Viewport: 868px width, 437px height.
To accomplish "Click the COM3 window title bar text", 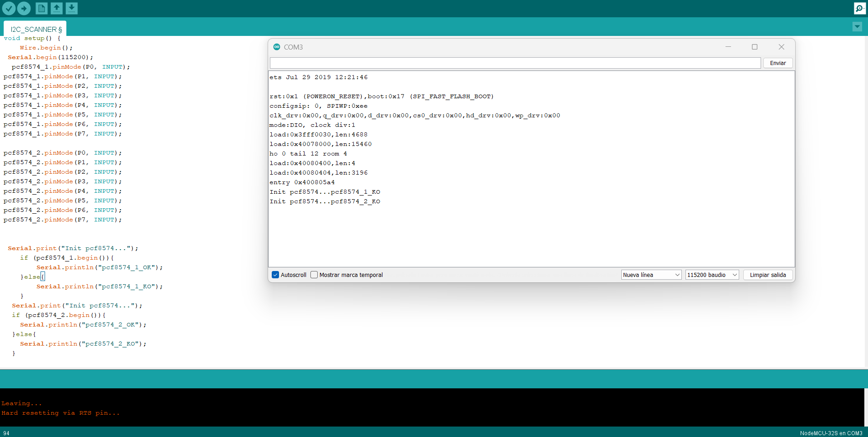I will coord(293,47).
